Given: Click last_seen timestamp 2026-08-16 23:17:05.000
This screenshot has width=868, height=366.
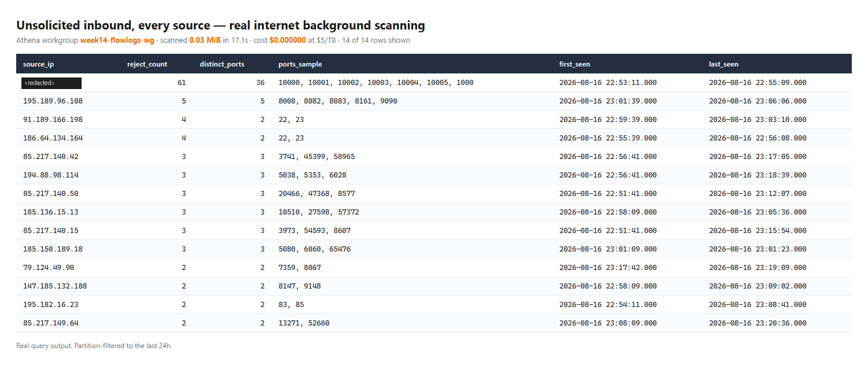Looking at the screenshot, I should (x=758, y=157).
